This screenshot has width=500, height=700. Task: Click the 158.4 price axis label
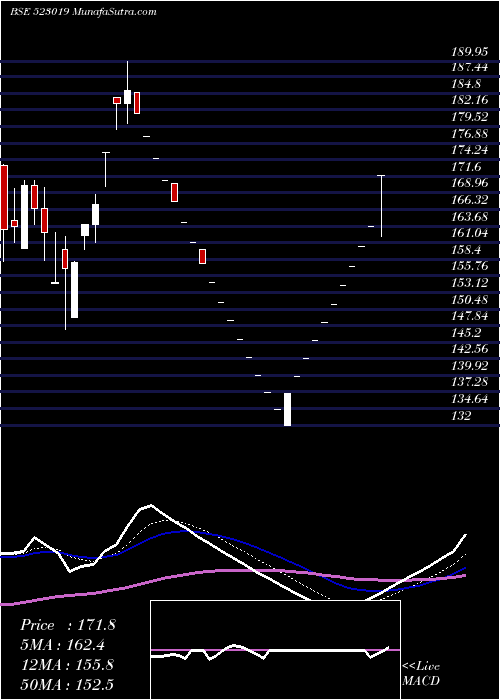click(x=466, y=250)
